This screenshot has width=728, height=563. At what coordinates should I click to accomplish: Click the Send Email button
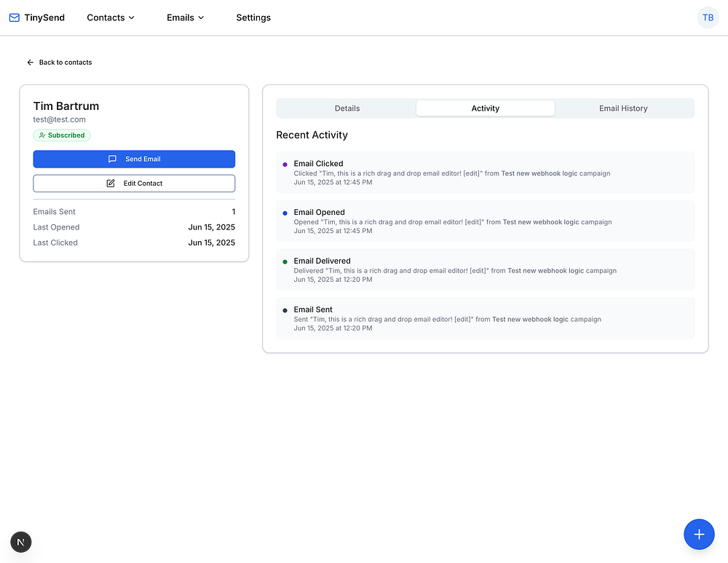tap(134, 159)
